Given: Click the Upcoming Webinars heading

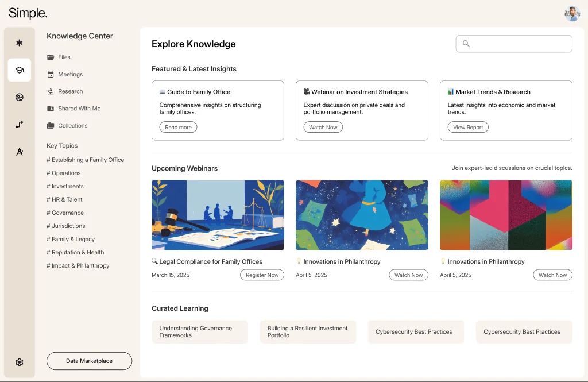Looking at the screenshot, I should [184, 168].
